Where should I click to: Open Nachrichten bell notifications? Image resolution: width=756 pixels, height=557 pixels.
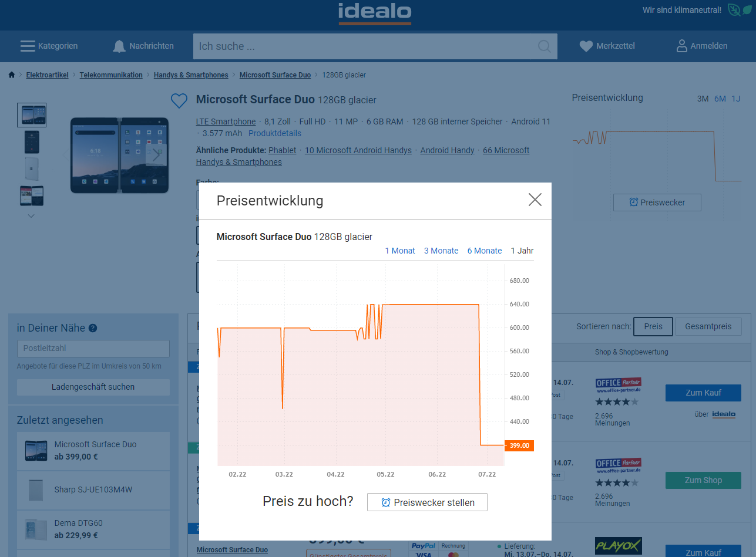pos(143,46)
